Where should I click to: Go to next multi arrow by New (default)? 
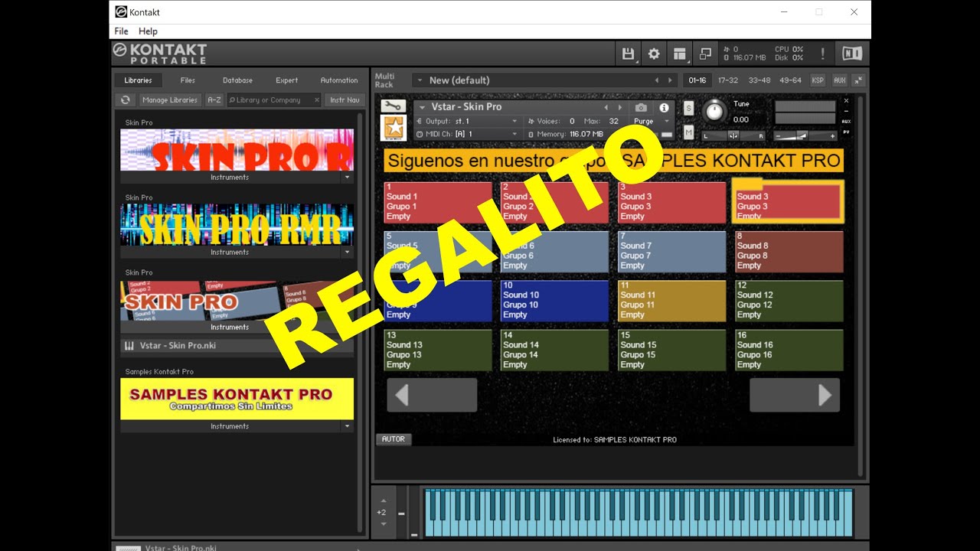(671, 80)
